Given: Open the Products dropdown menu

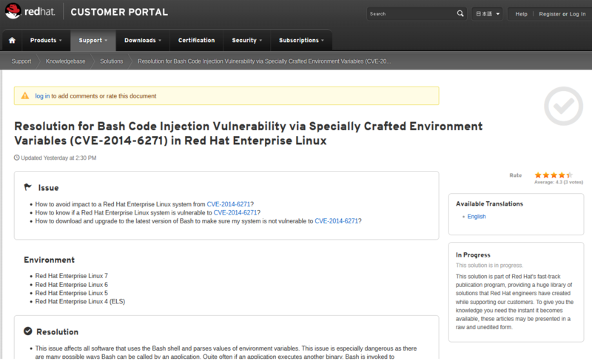Looking at the screenshot, I should 46,41.
